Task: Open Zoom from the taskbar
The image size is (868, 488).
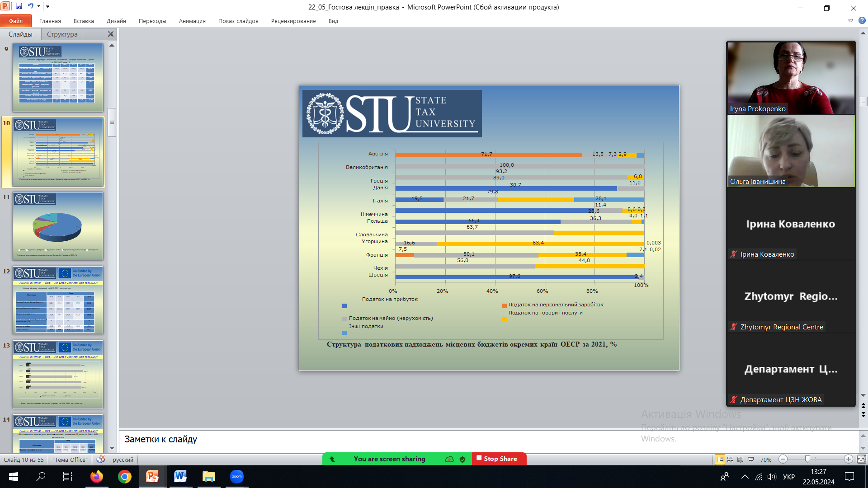Action: coord(236,477)
